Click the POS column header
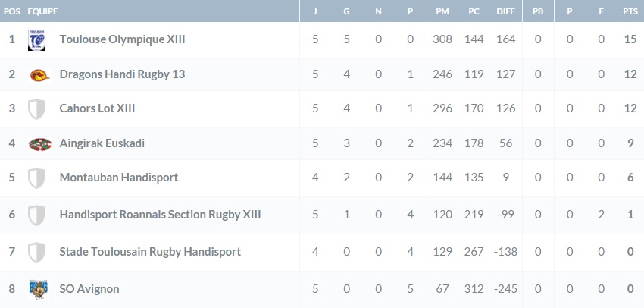 pos(12,11)
